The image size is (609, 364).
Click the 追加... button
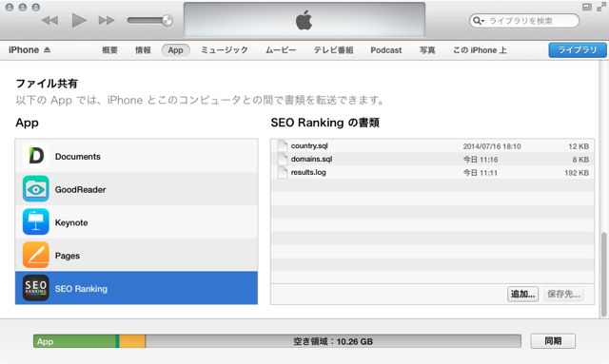click(x=522, y=295)
